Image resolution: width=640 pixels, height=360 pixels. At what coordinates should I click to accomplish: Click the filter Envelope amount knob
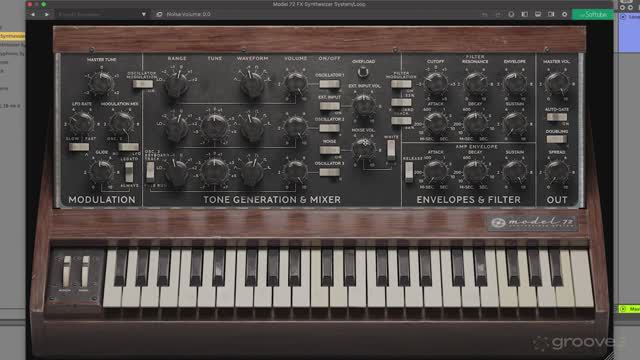pos(515,84)
